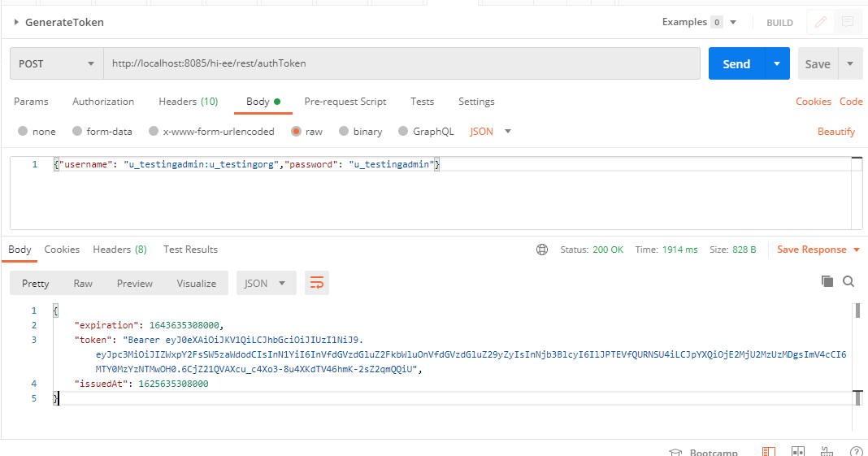Select the Visualize response view
The image size is (868, 456).
[197, 284]
